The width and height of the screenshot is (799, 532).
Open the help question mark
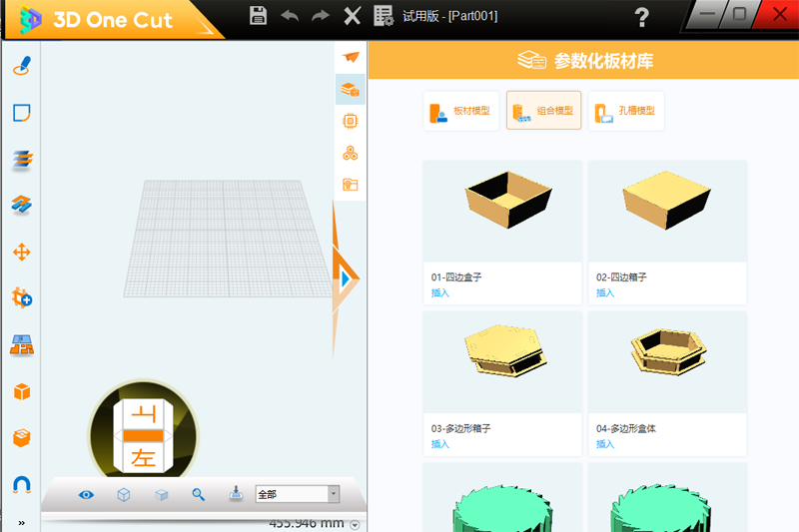coord(642,17)
